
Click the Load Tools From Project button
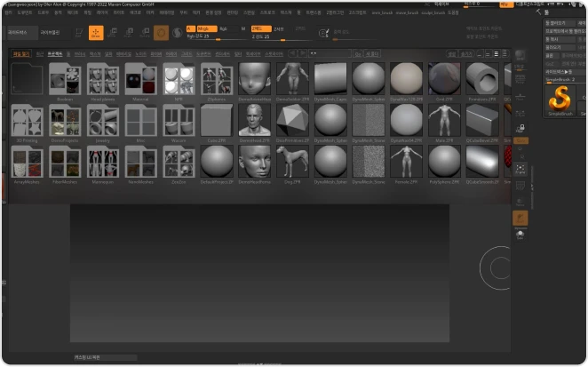click(565, 31)
